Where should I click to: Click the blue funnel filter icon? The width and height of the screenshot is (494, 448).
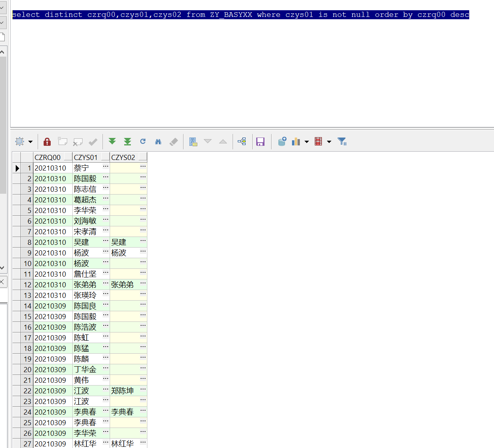[342, 141]
